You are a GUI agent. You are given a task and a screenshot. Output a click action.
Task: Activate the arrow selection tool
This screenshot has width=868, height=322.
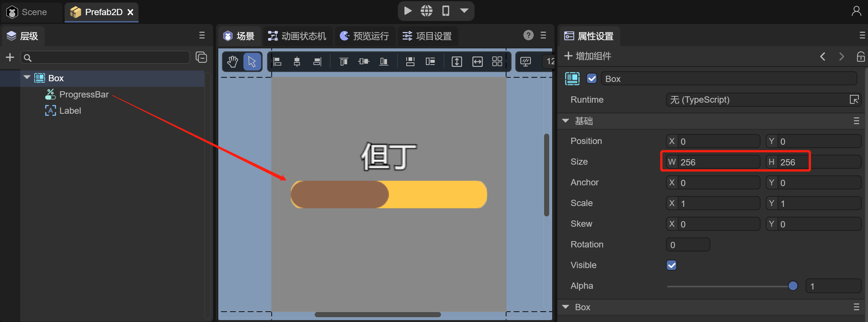[252, 62]
